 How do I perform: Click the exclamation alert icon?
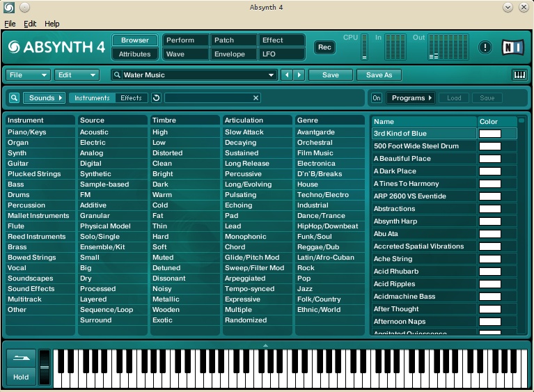pyautogui.click(x=485, y=47)
